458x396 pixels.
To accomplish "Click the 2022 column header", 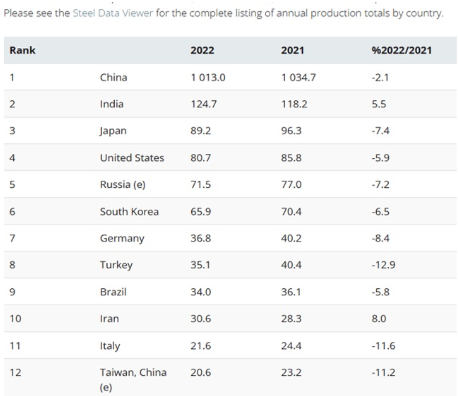I will coord(202,50).
